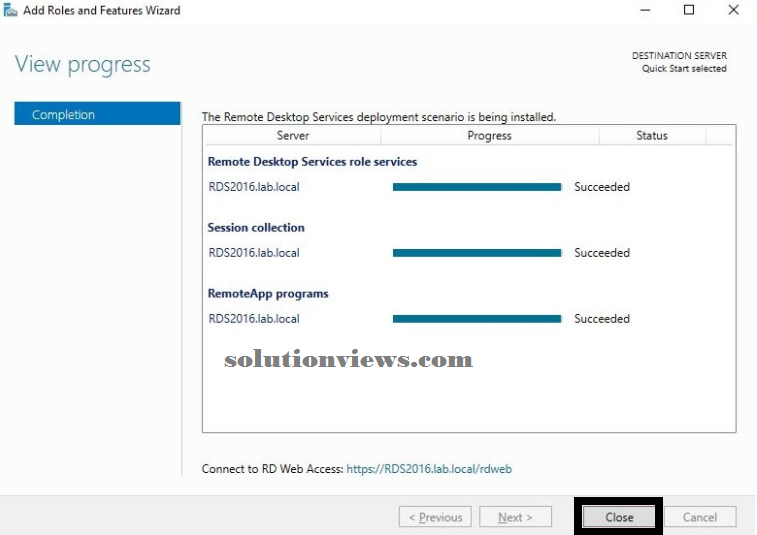Click the 'DESTINATION SERVER' label
The image size is (757, 535).
(x=679, y=56)
